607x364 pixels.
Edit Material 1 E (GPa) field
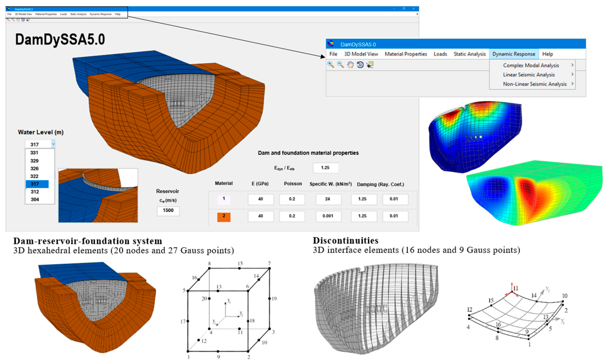coord(261,199)
